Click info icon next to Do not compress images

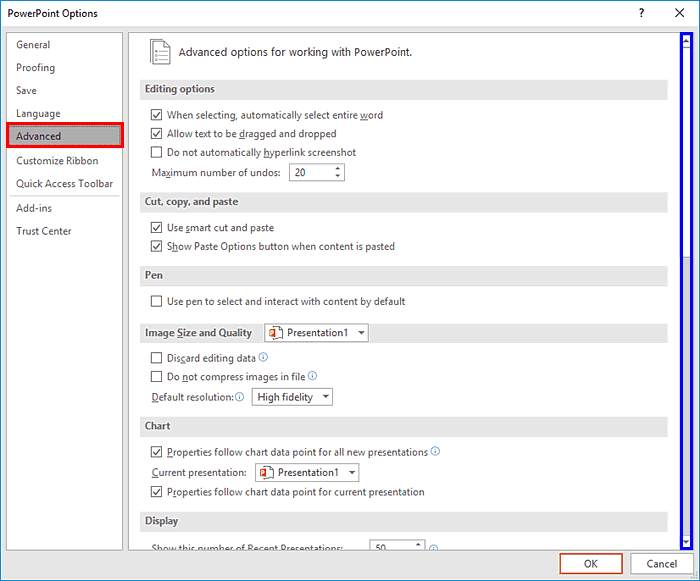tap(312, 376)
